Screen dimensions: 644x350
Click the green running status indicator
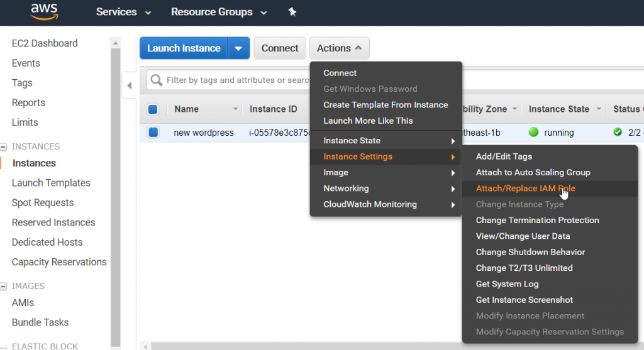pos(533,132)
